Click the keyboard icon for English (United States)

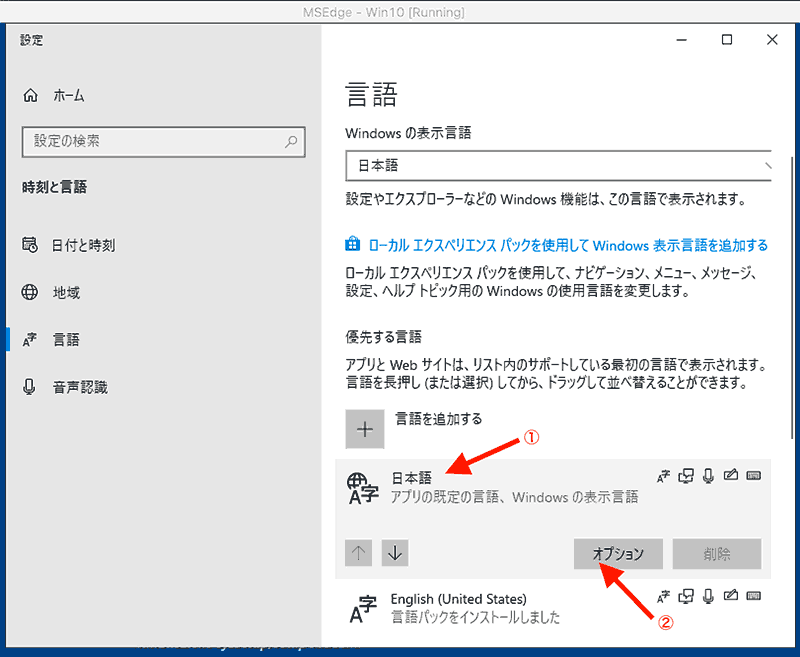[753, 595]
